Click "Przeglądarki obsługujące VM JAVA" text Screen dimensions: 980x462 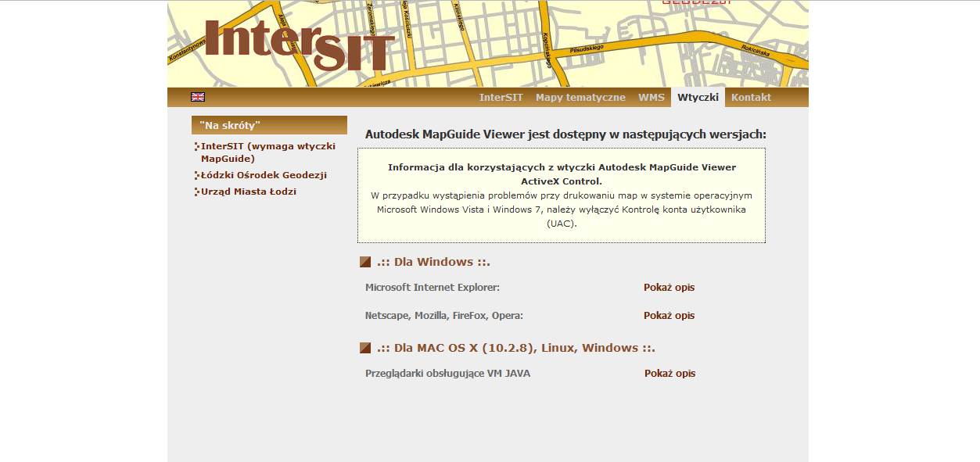coord(447,374)
